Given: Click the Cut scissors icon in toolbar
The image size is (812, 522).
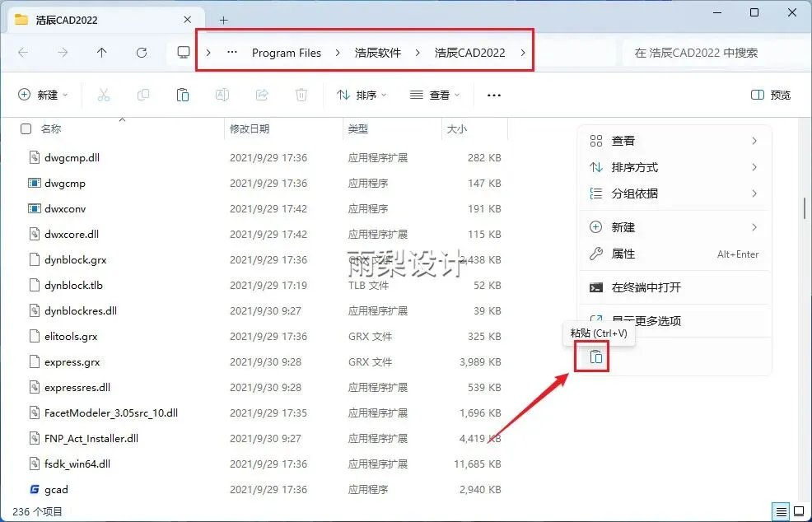Looking at the screenshot, I should [104, 95].
